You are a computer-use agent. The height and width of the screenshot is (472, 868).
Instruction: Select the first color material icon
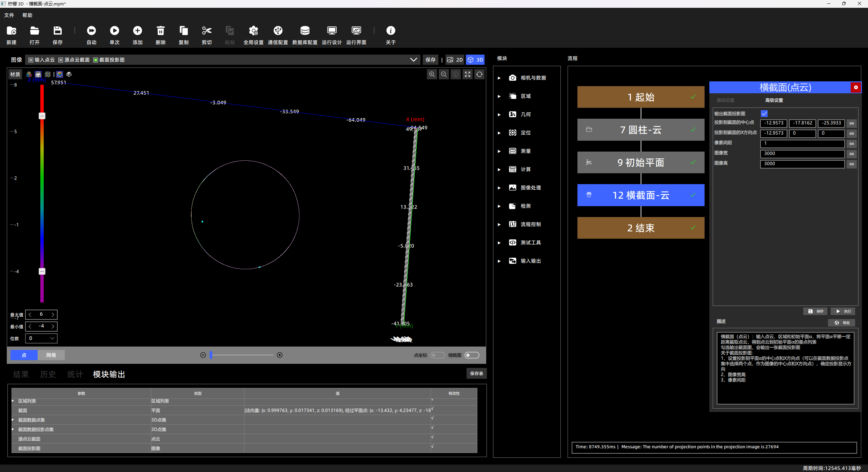[29, 74]
